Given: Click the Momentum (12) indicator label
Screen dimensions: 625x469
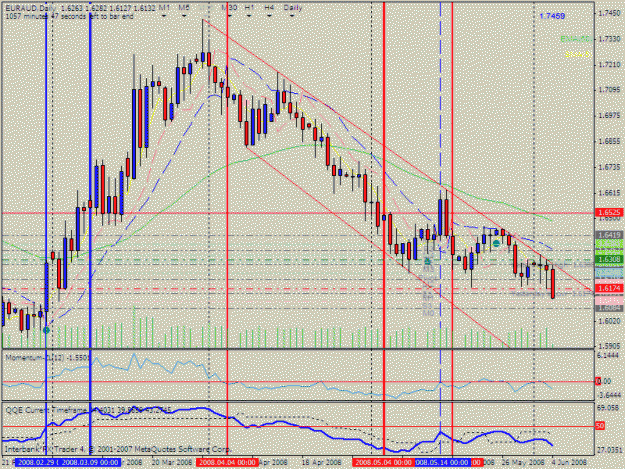Looking at the screenshot, I should (48, 357).
